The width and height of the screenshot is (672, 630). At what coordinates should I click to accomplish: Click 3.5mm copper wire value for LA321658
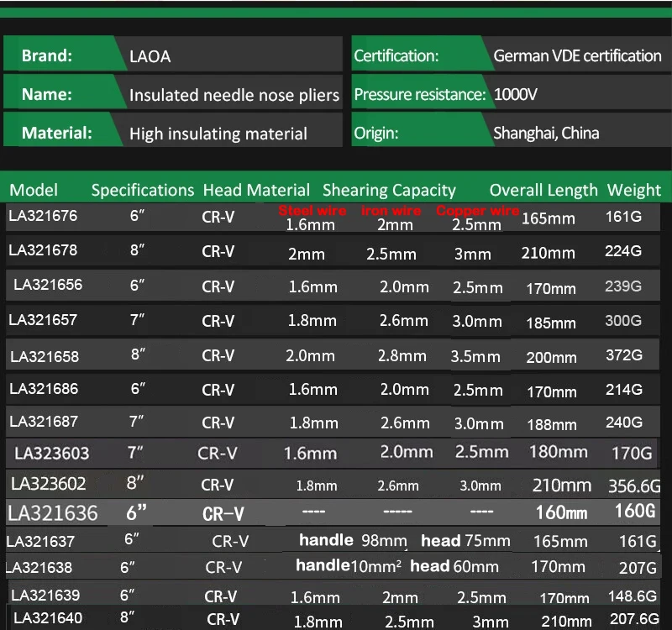475,356
